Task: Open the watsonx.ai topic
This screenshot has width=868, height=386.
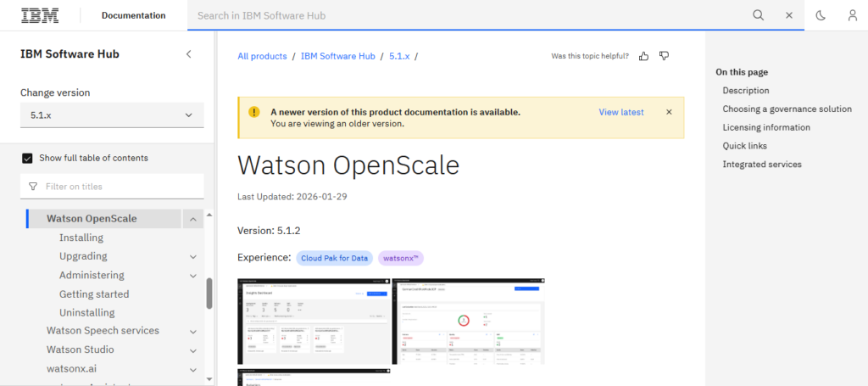Action: 64,368
